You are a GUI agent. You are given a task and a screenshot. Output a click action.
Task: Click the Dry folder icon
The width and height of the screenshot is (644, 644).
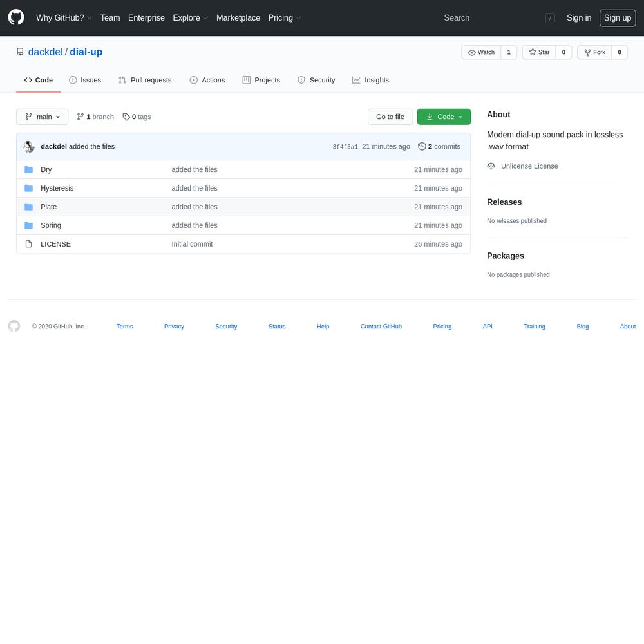pos(28,169)
